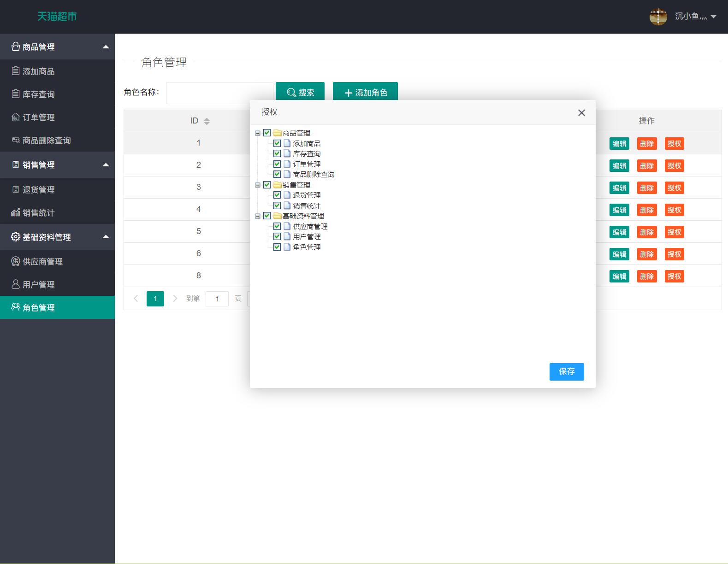Uncheck the 库存查询 checkbox in tree

tap(277, 153)
